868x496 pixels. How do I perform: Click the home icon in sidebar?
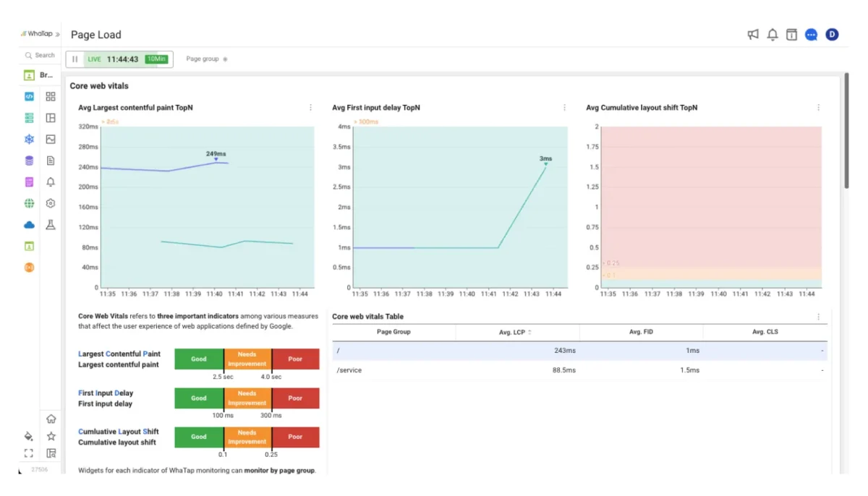51,419
